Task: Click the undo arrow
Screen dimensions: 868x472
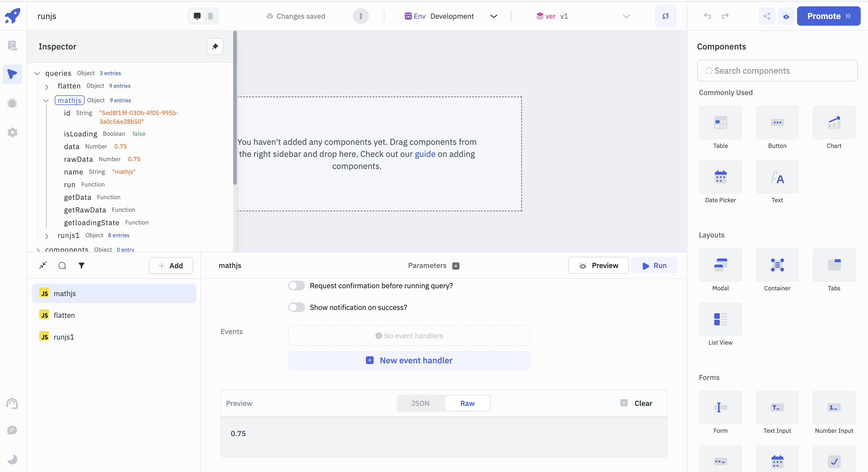Action: (x=708, y=16)
